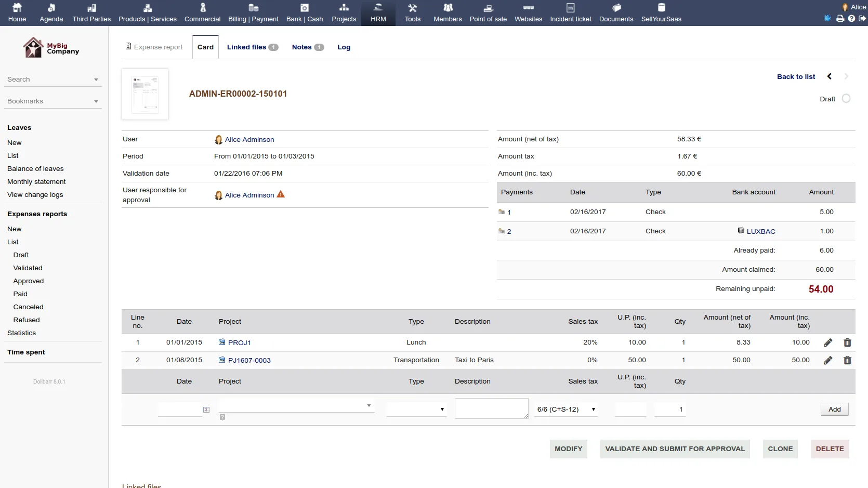The width and height of the screenshot is (868, 488).
Task: Go to Third Parties module
Action: coord(91,13)
